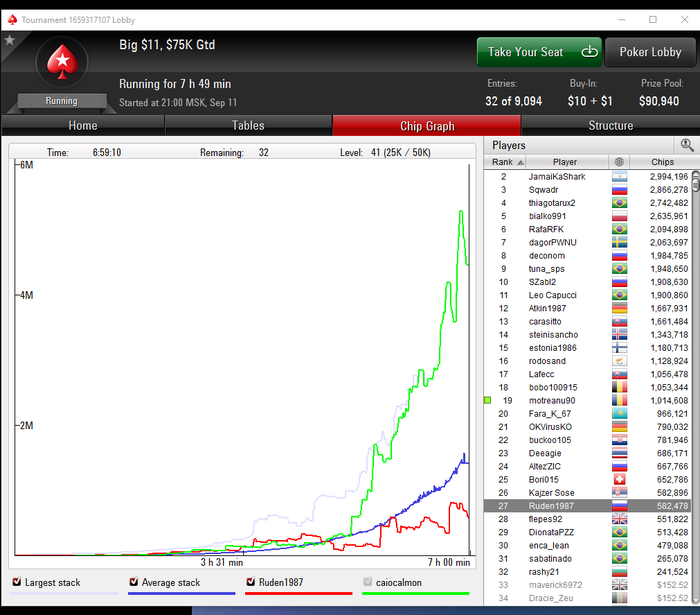Select player row tuna_sps
Viewport: 700px width, 615px height.
[588, 269]
